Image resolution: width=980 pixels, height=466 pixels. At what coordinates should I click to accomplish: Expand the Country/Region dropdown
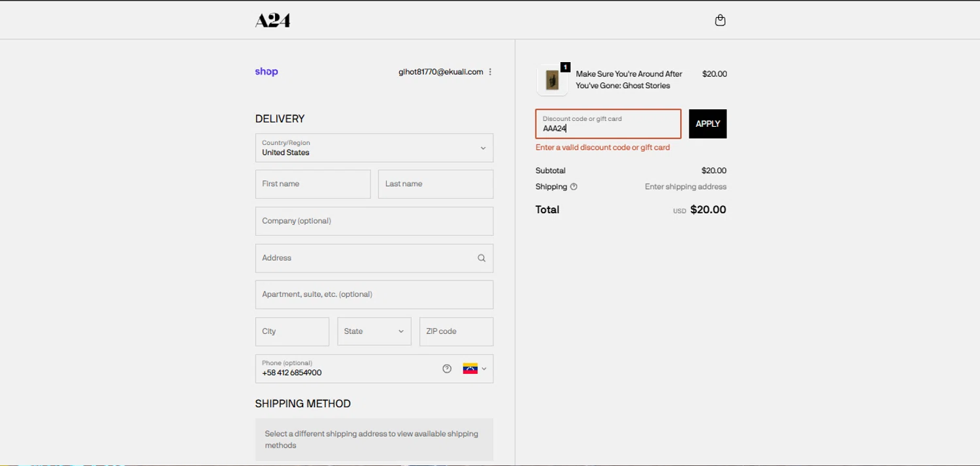coord(374,148)
